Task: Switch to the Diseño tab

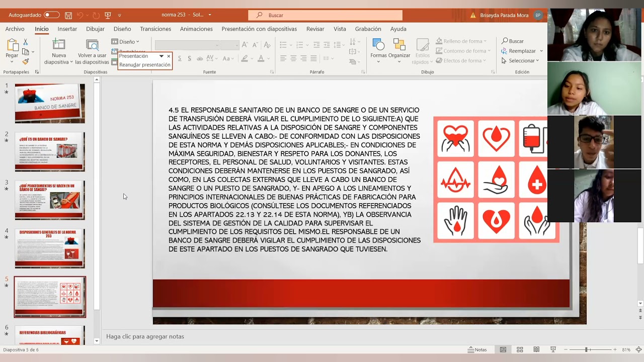Action: pyautogui.click(x=122, y=29)
